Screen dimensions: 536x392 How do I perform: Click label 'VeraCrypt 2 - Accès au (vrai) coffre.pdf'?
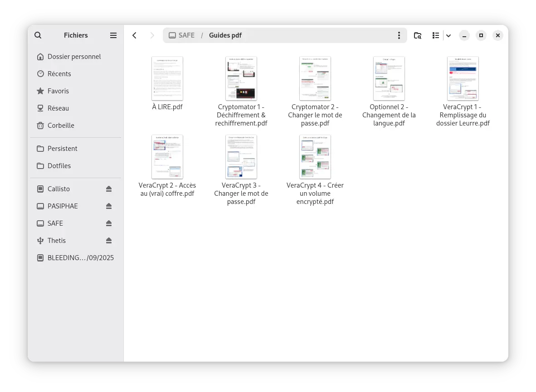[167, 189]
